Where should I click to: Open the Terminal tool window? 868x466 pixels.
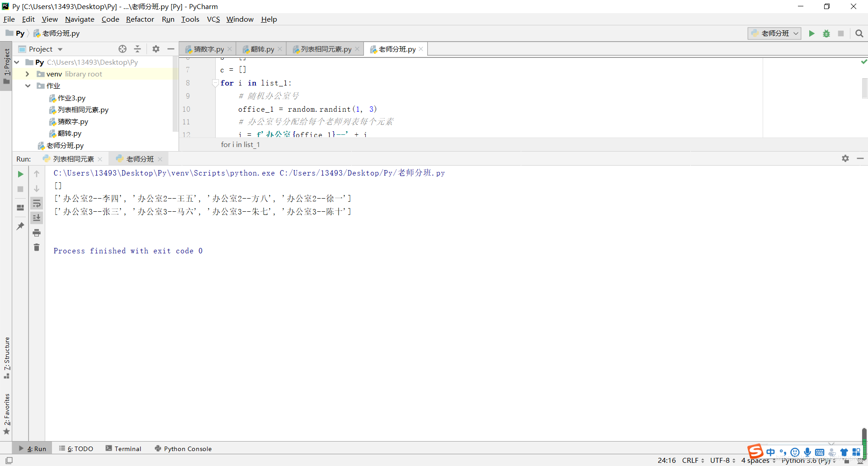(123, 449)
